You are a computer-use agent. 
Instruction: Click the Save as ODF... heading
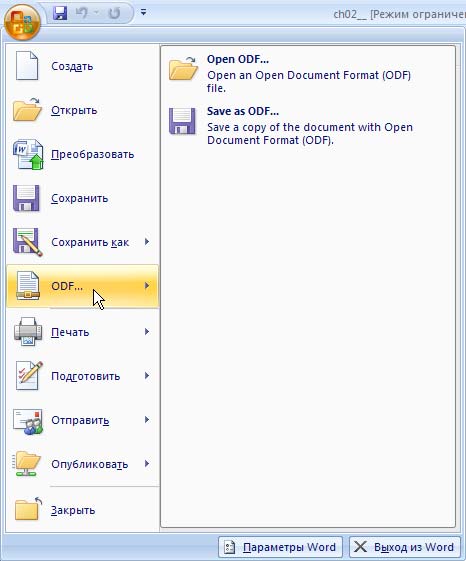click(243, 111)
